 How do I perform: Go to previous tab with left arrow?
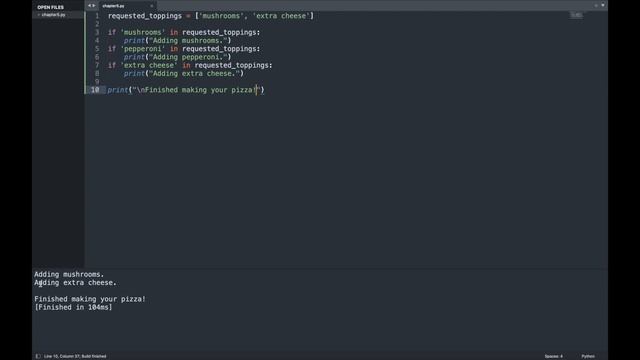click(x=89, y=6)
